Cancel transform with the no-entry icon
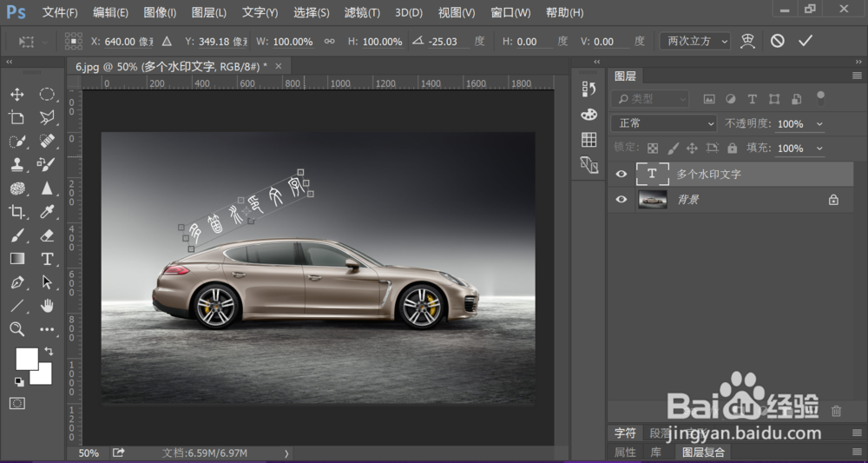This screenshot has width=868, height=463. coord(777,41)
